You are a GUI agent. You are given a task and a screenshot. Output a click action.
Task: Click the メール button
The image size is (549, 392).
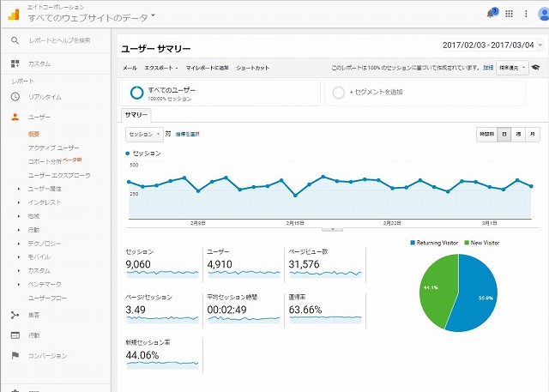coord(130,68)
